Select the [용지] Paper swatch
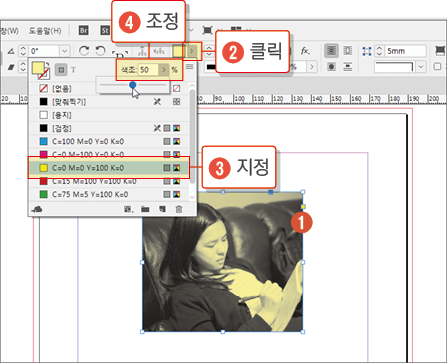Image resolution: width=447 pixels, height=363 pixels. coord(109,115)
